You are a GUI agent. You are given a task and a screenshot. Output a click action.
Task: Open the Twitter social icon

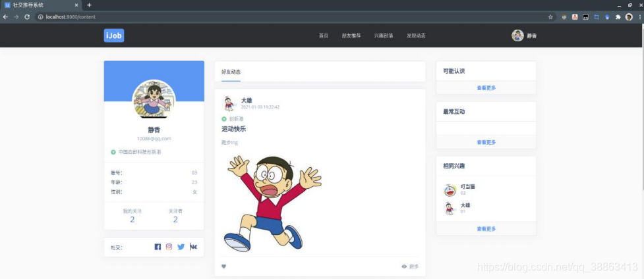click(181, 247)
